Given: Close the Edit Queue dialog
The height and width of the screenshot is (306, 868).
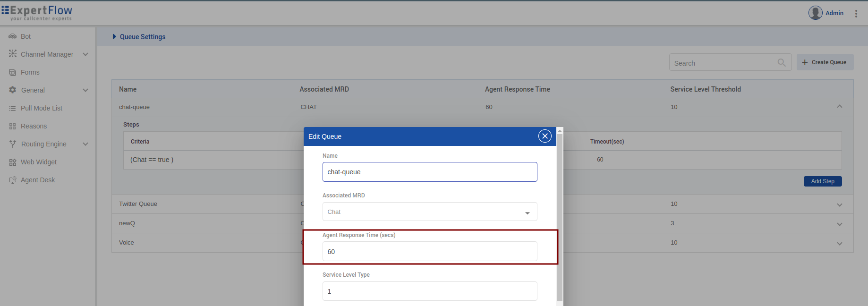Looking at the screenshot, I should 545,136.
